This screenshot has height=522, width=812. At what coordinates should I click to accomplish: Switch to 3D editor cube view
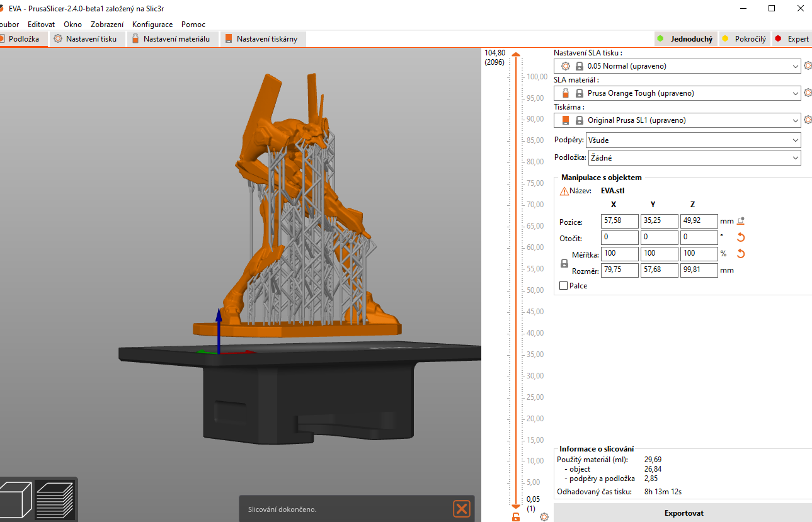[x=15, y=499]
